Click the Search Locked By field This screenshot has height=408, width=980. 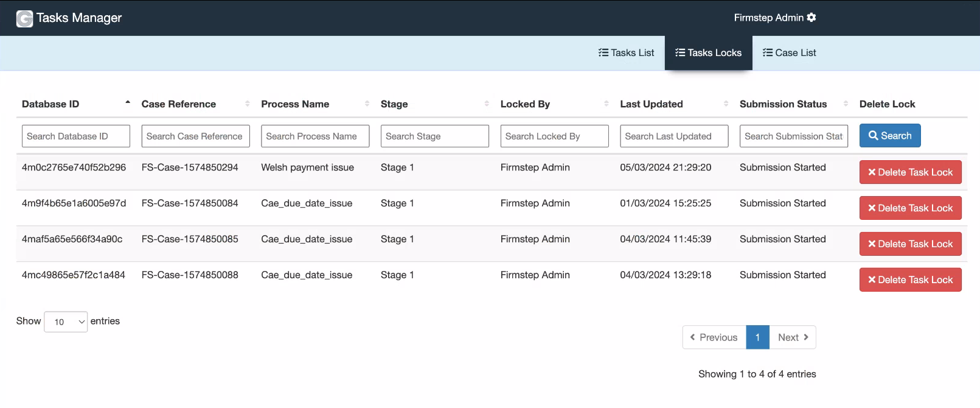(x=554, y=136)
